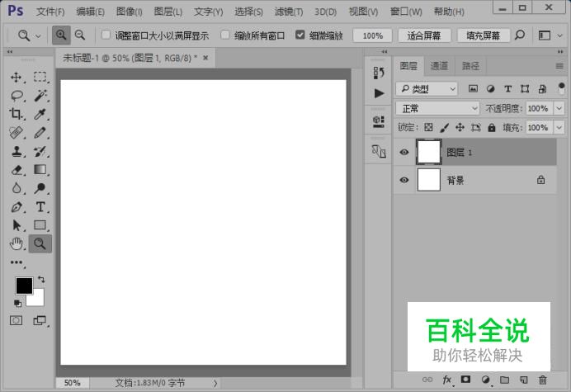571x392 pixels.
Task: Hide 背景 layer with eye icon
Action: [x=403, y=180]
